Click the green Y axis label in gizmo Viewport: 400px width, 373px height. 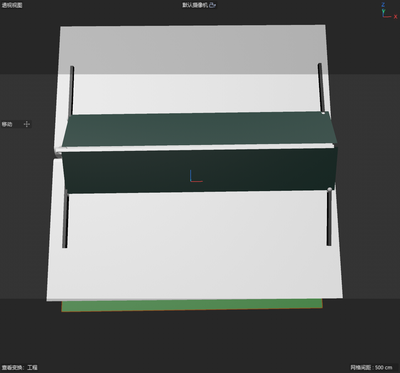coord(383,12)
